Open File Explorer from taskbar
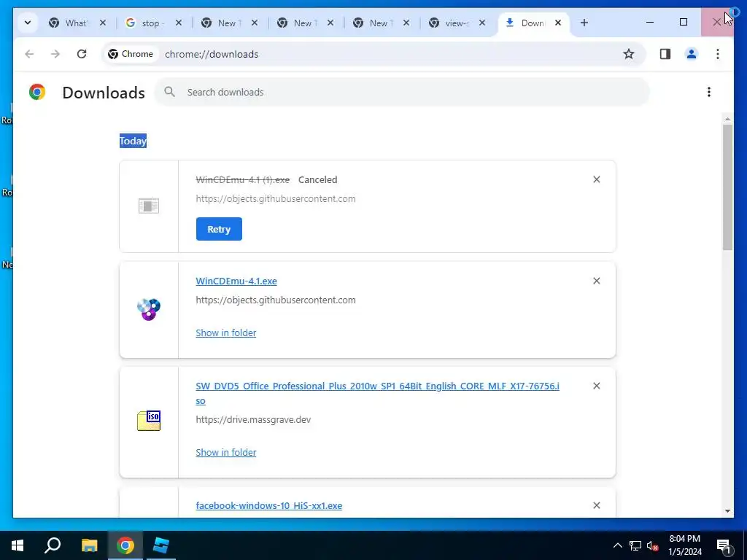The width and height of the screenshot is (747, 560). click(x=89, y=545)
